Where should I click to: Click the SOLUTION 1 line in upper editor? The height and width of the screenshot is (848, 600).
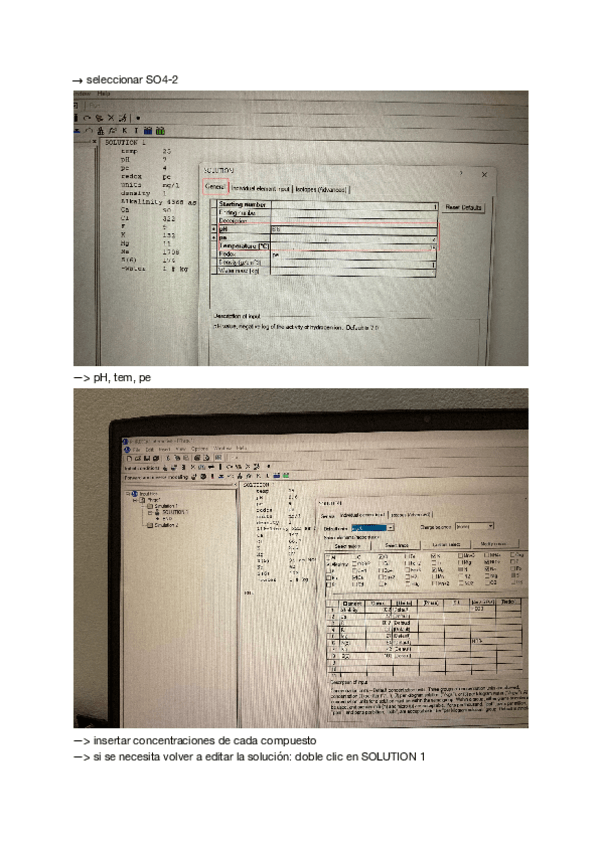coord(125,142)
